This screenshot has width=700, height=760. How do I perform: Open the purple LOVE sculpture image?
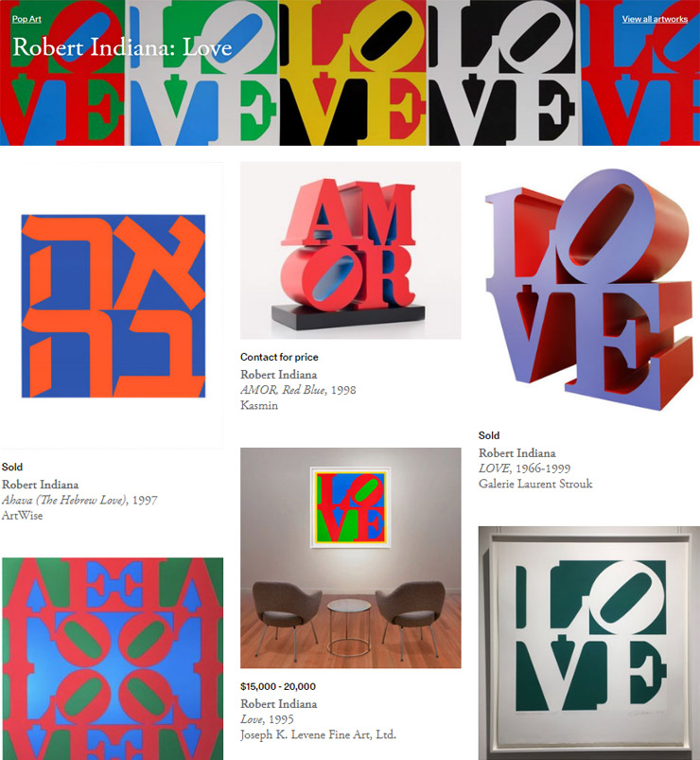589,290
